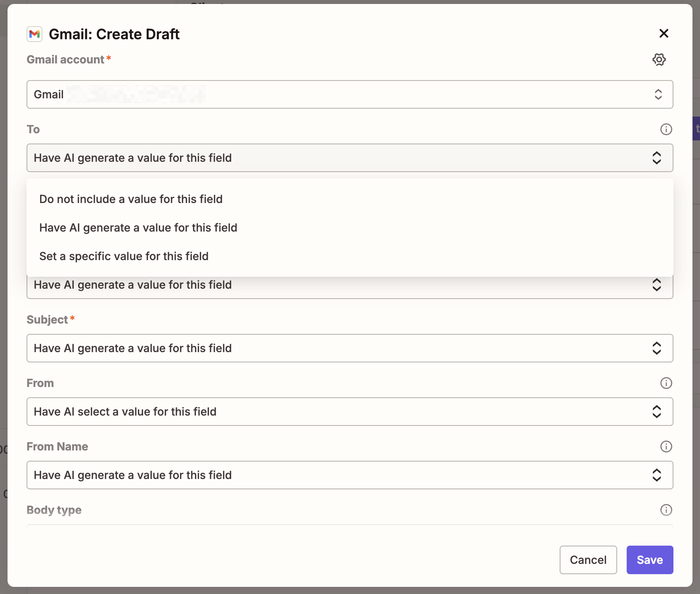Select 'Have AI generate a value for this field'
Image resolution: width=700 pixels, height=594 pixels.
[138, 228]
